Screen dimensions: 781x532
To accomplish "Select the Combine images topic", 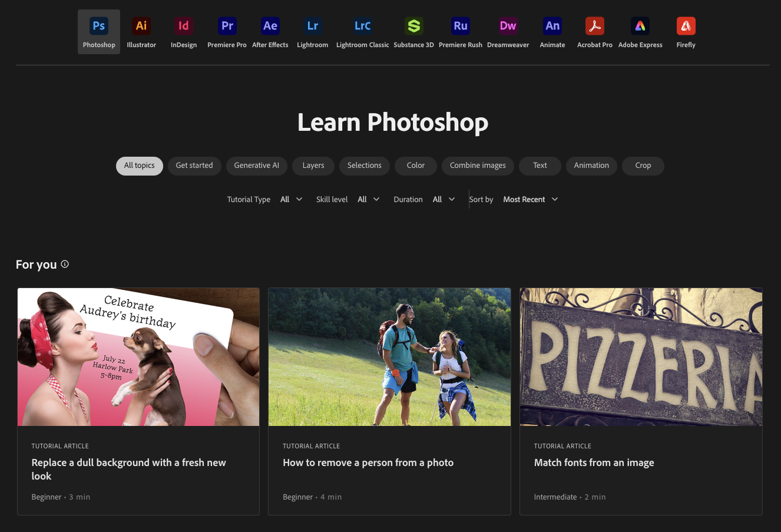I will [478, 166].
